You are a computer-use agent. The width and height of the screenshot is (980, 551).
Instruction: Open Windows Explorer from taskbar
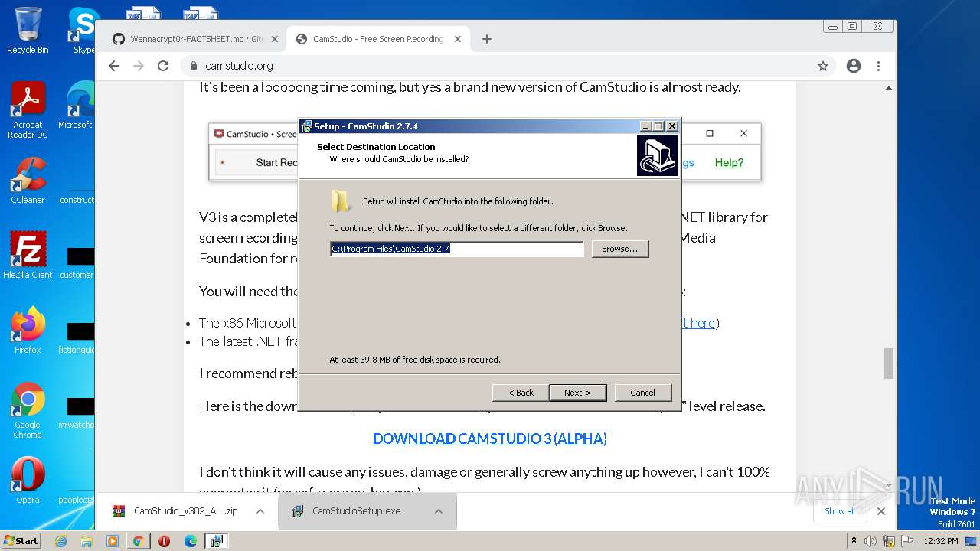click(x=87, y=541)
